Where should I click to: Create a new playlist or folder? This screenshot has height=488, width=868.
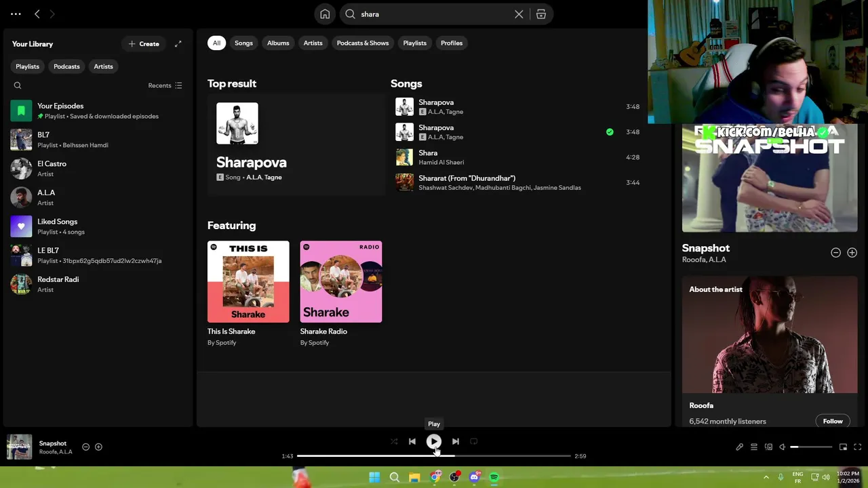144,44
